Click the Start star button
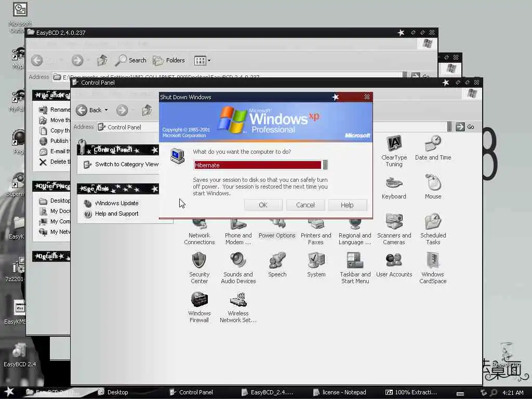The width and height of the screenshot is (532, 399). click(9, 392)
